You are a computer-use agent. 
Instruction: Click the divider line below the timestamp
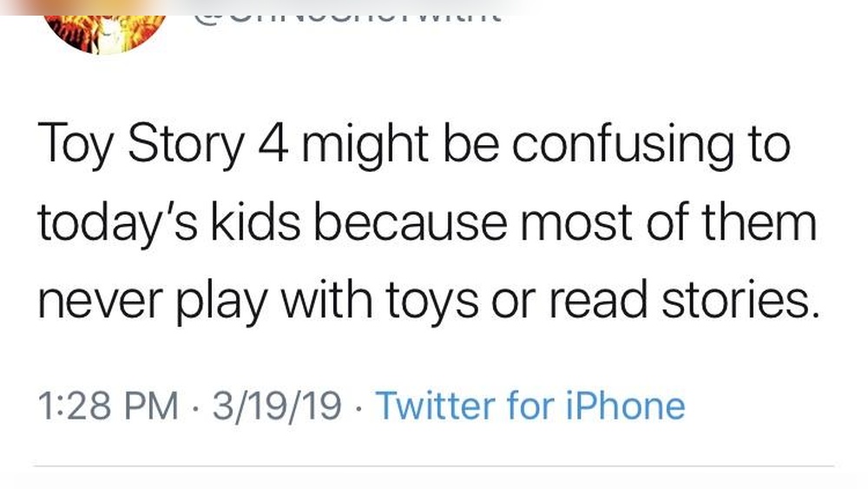click(434, 466)
